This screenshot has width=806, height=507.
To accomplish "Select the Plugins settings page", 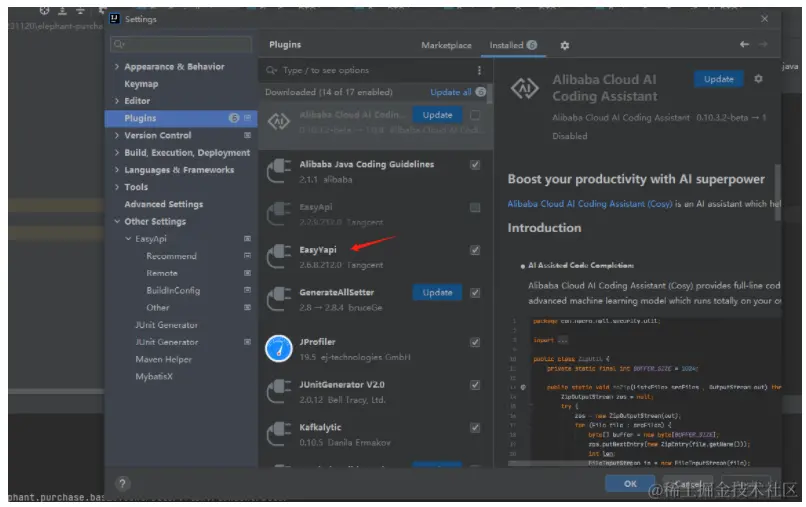I will [181, 118].
